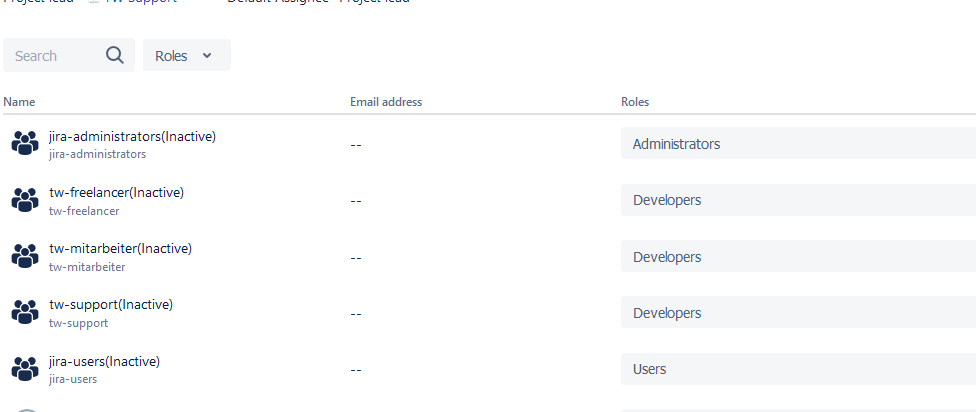Open the Roles filter dropdown
This screenshot has width=976, height=412.
187,55
